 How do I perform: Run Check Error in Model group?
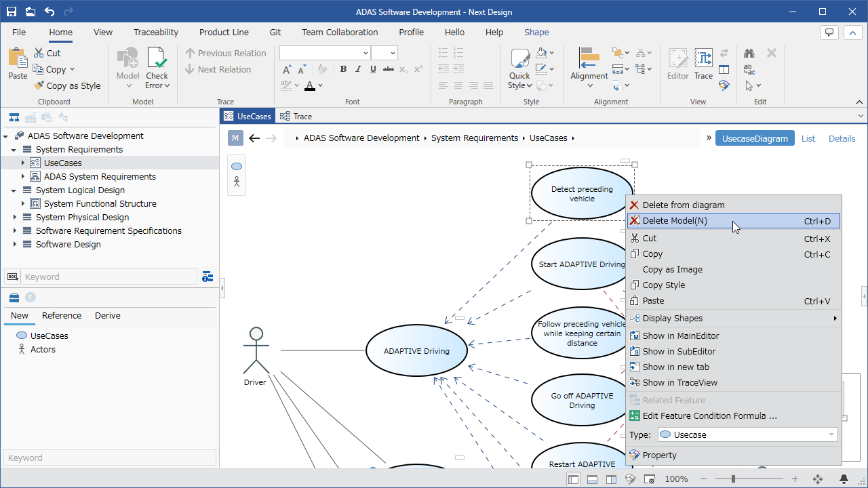pyautogui.click(x=157, y=68)
